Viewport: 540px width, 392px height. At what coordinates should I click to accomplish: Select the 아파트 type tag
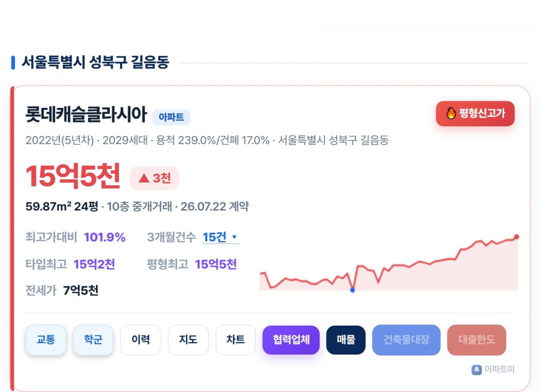171,117
